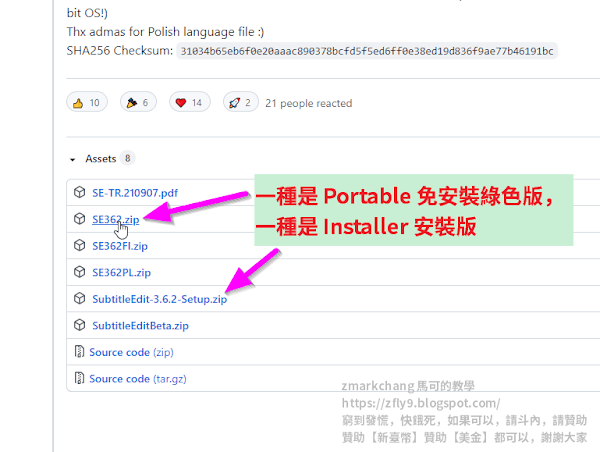Image resolution: width=600 pixels, height=452 pixels.
Task: Toggle the thumbs up reaction with 10
Action: pyautogui.click(x=87, y=102)
